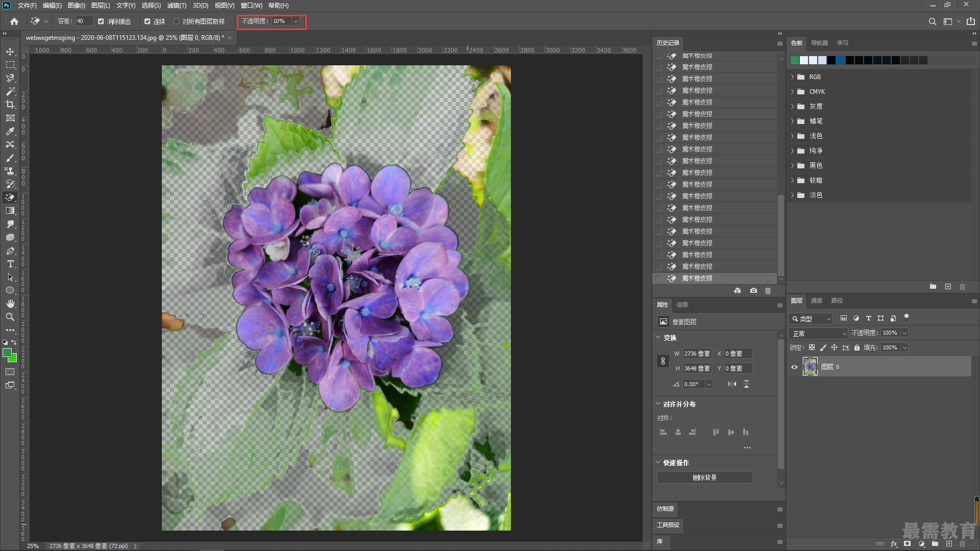
Task: Open the 滤镜(T) menu
Action: [177, 5]
